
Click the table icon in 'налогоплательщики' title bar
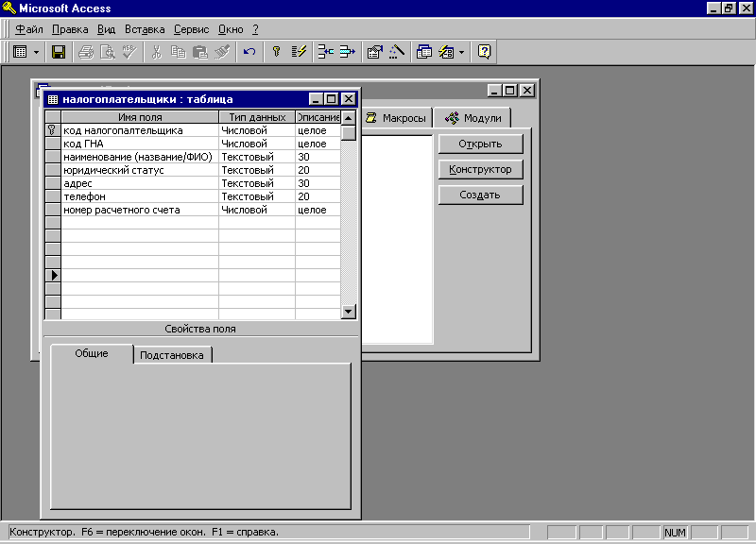click(x=53, y=99)
